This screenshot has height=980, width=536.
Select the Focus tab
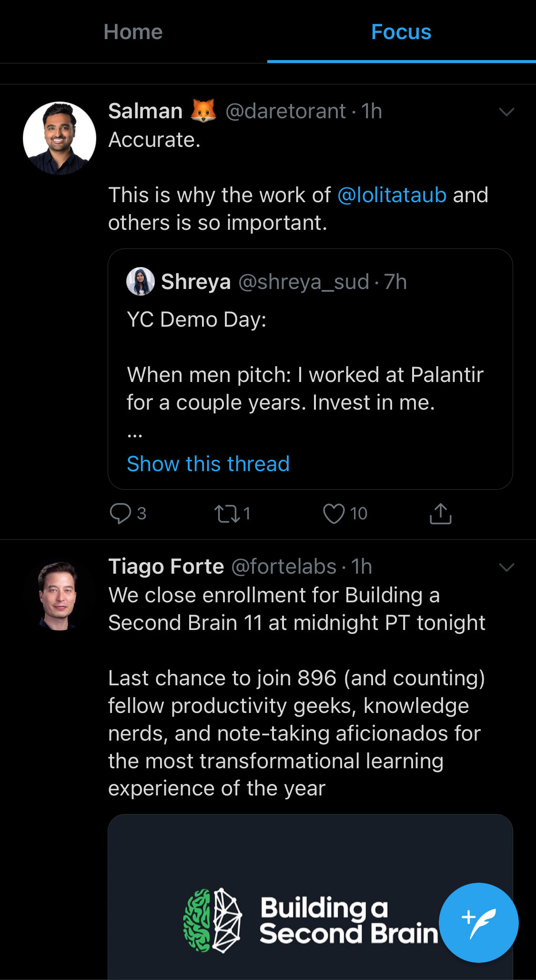pos(401,32)
